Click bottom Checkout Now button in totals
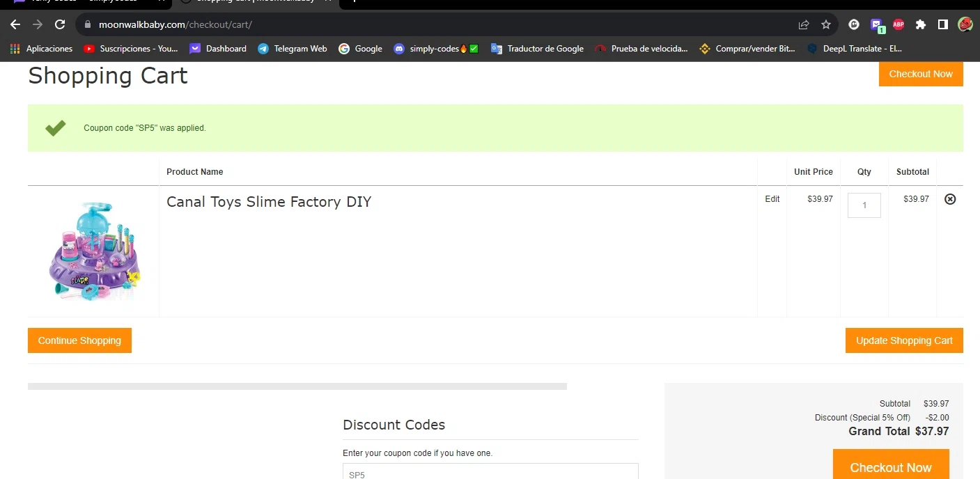Viewport: 980px width, 479px height. point(891,464)
